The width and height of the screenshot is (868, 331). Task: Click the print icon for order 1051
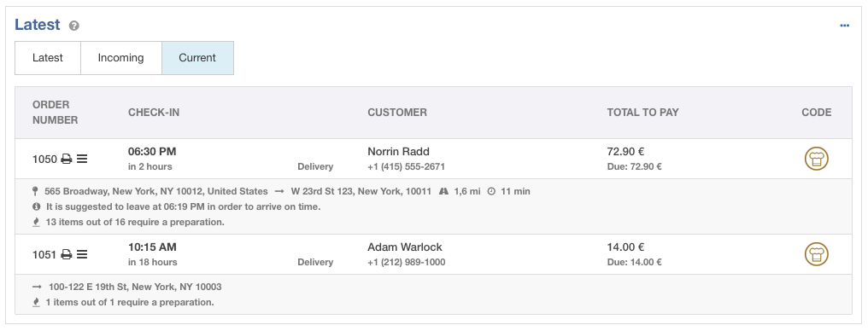tap(67, 255)
